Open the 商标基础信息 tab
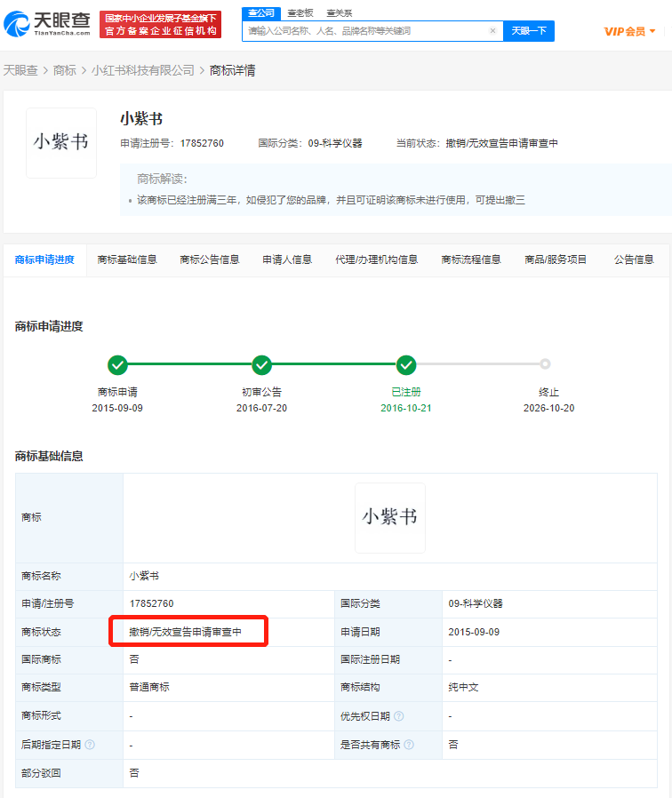 pyautogui.click(x=127, y=260)
